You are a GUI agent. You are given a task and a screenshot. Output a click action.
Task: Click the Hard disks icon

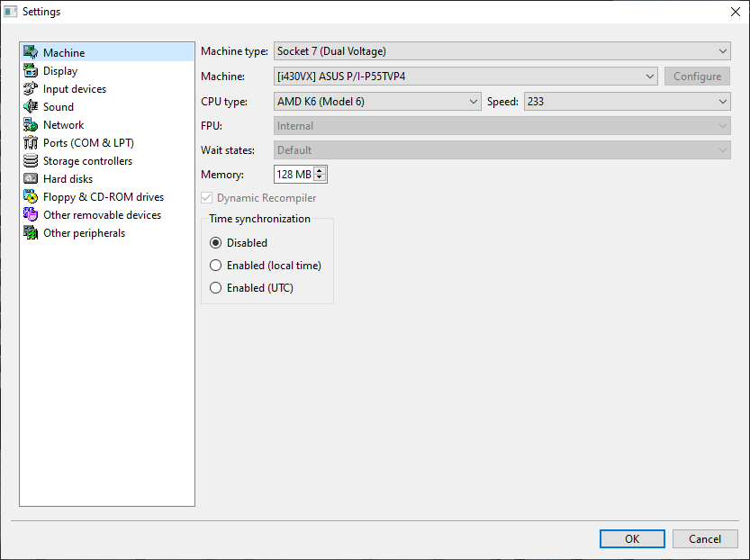point(31,179)
